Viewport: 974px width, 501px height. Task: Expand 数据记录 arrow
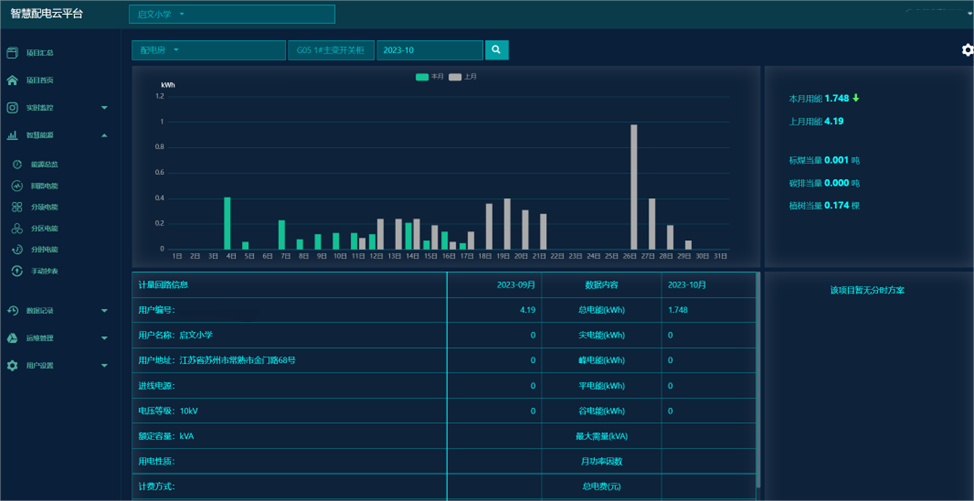point(104,310)
